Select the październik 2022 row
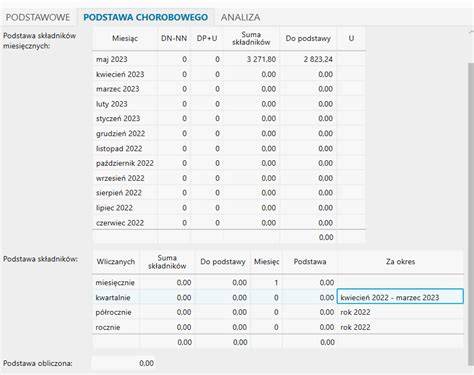 229,163
